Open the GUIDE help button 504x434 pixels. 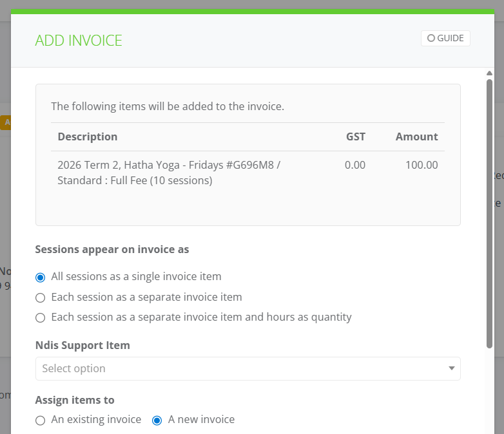pyautogui.click(x=445, y=38)
